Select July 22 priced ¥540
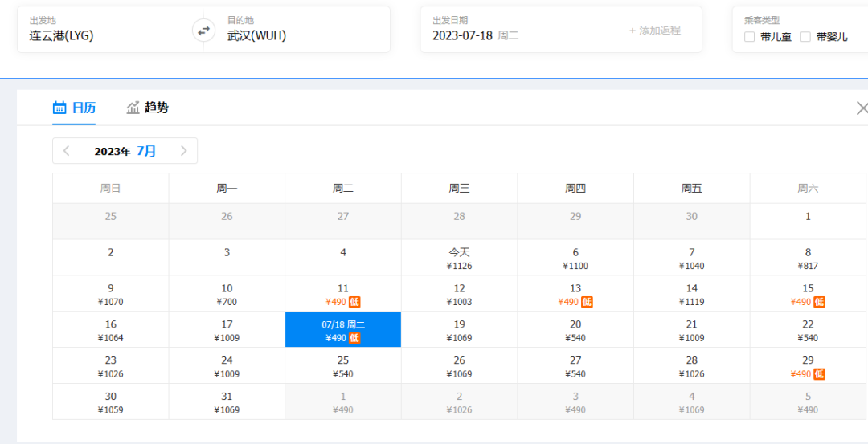Screen dimensions: 868x444 (809, 329)
